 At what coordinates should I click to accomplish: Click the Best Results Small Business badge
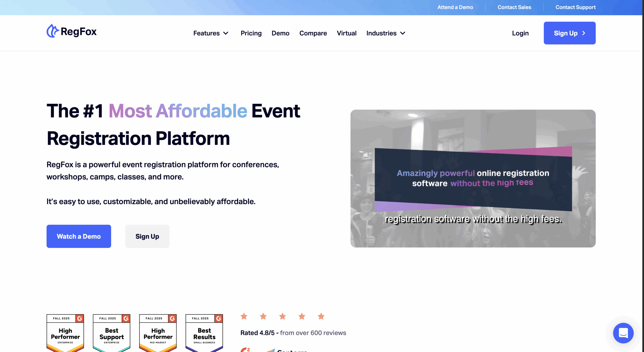pos(204,333)
